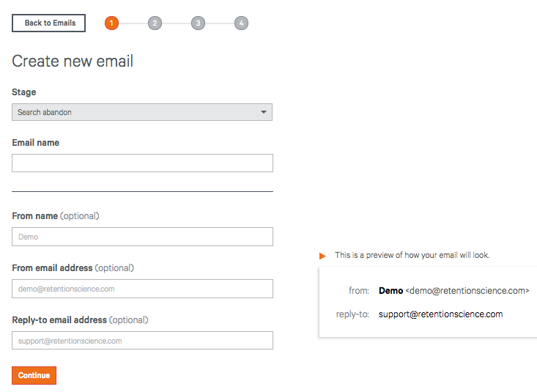Click the preview sender email address text
Screen dimensions: 537x392
click(x=467, y=291)
